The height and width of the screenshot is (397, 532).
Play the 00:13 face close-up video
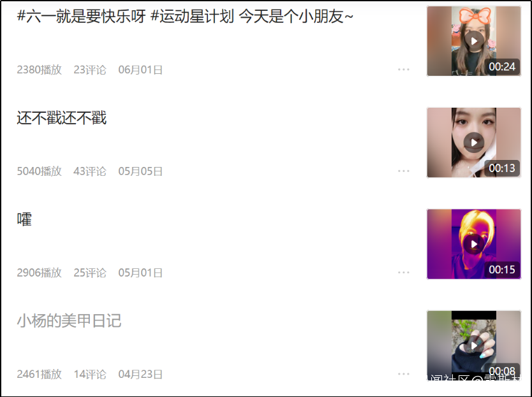[474, 142]
